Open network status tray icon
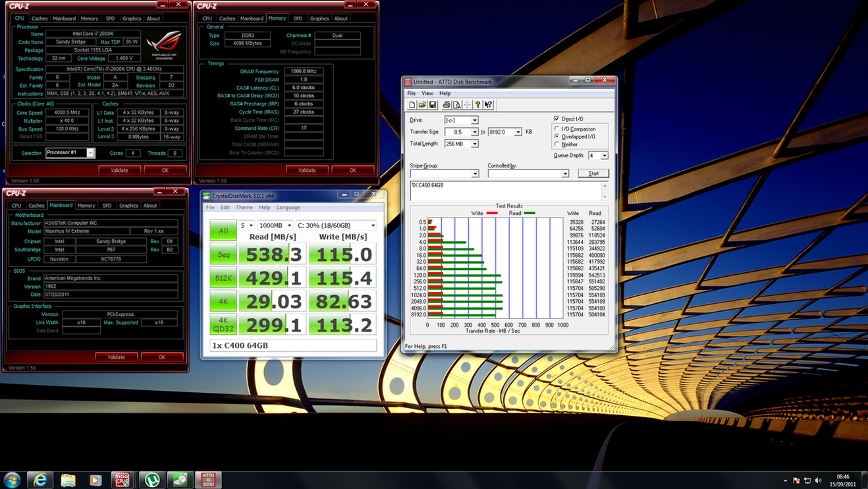Viewport: 868px width, 489px height. (x=807, y=480)
